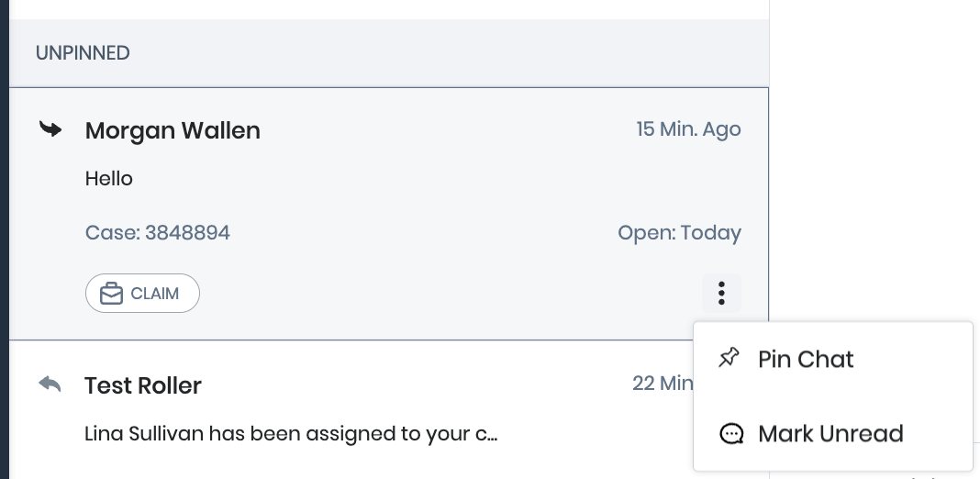
Task: Click the reply arrow beside Test Roller
Action: [x=50, y=384]
